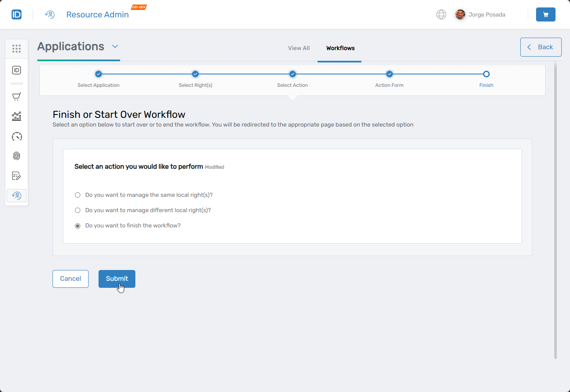Image resolution: width=570 pixels, height=392 pixels.
Task: Select the ID badge icon in the sidebar
Action: 17,70
